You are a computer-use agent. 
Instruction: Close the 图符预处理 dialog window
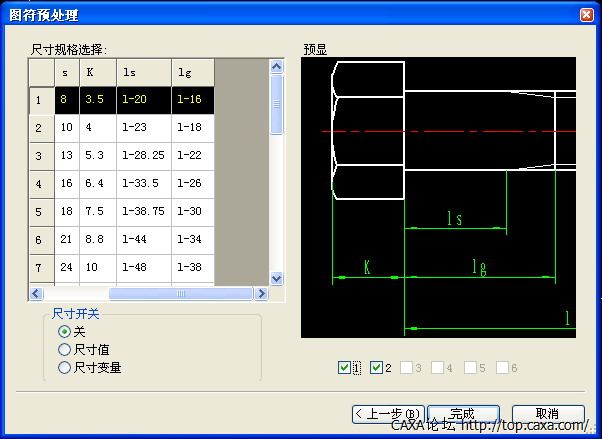click(x=585, y=14)
